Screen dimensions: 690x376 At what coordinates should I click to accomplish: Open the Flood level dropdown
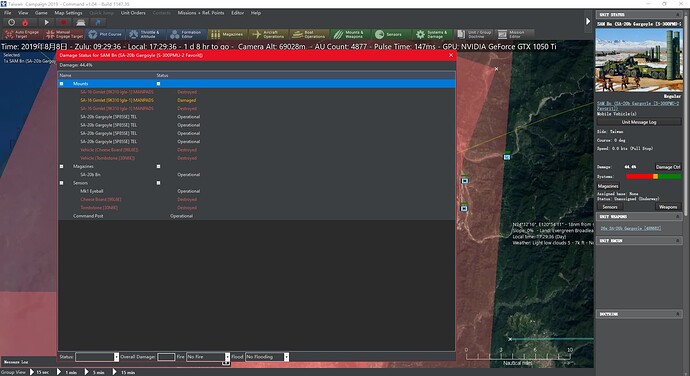(267, 357)
